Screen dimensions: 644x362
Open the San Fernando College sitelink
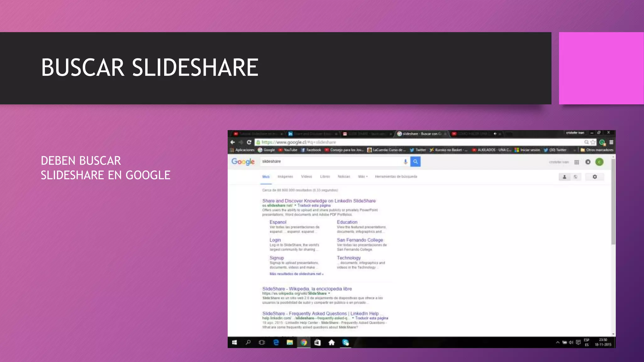coord(360,240)
